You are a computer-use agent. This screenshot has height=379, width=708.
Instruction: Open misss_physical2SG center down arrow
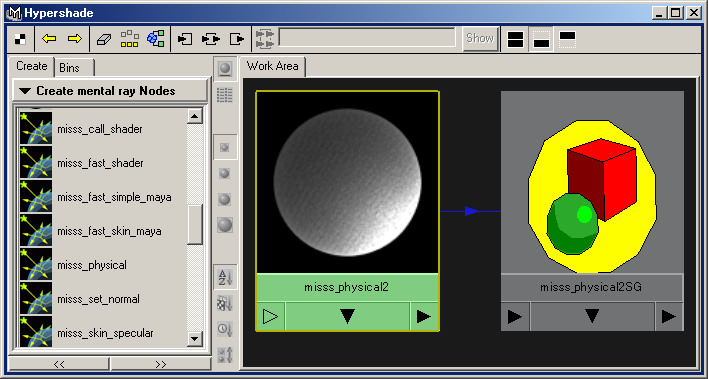pyautogui.click(x=592, y=317)
